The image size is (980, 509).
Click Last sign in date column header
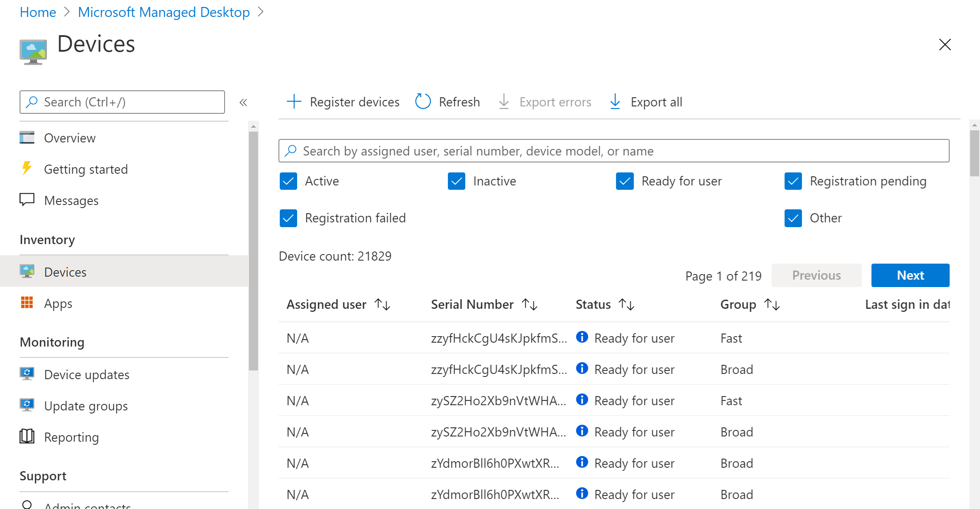click(907, 304)
